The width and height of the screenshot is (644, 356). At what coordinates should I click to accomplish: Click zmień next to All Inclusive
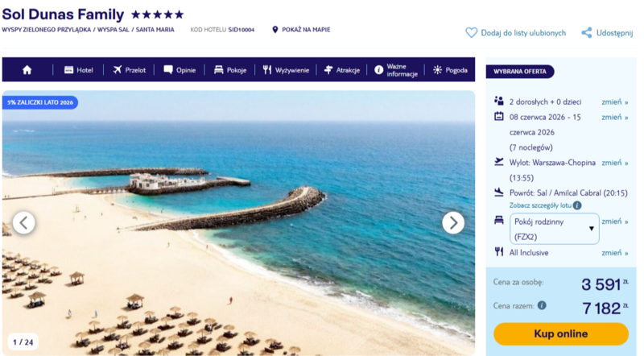[614, 253]
